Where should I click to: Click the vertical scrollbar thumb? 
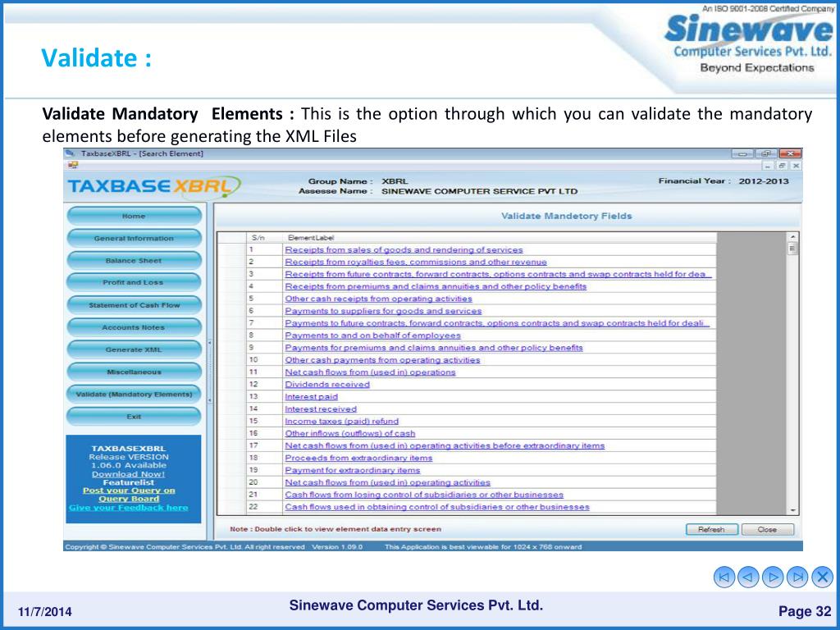[792, 249]
